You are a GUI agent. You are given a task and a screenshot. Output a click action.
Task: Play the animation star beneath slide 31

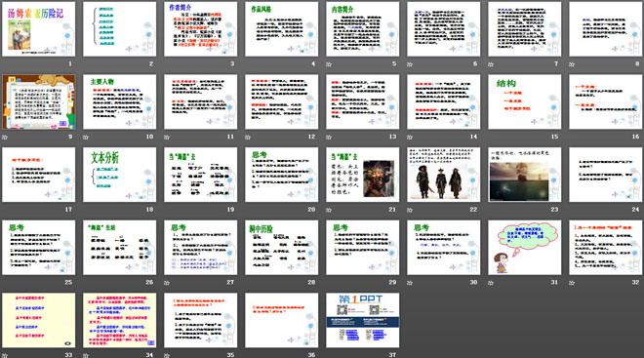pos(491,283)
